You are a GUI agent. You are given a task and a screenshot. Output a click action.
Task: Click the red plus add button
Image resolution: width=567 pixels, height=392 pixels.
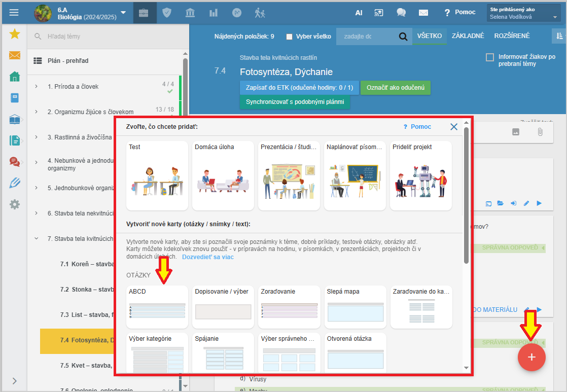(x=531, y=357)
